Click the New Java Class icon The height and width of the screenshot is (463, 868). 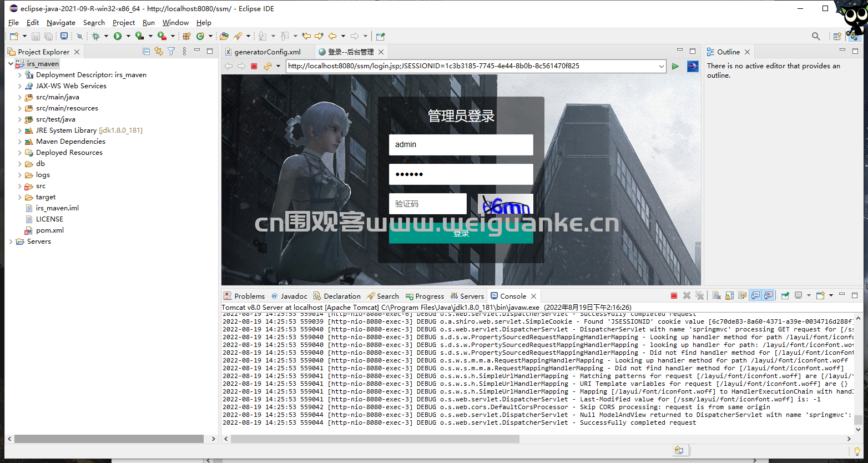pyautogui.click(x=200, y=36)
